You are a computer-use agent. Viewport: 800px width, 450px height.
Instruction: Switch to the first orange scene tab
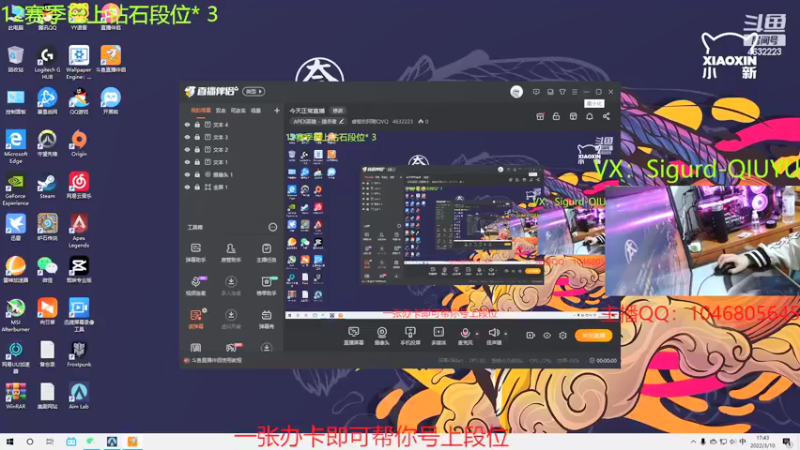pos(201,110)
